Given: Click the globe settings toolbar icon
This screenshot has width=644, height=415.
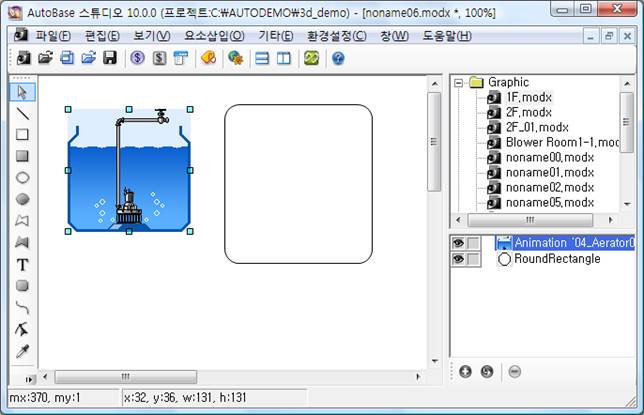Looking at the screenshot, I should pos(236,58).
